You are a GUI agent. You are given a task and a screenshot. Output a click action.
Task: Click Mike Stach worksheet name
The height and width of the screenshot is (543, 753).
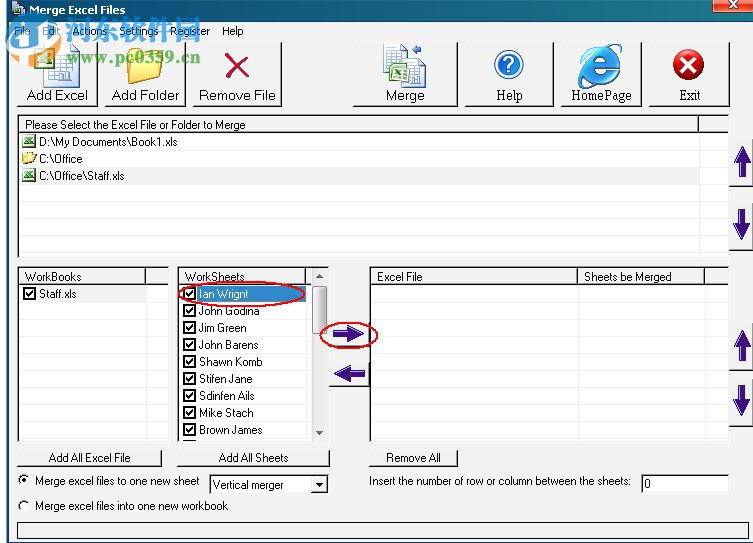coord(226,413)
